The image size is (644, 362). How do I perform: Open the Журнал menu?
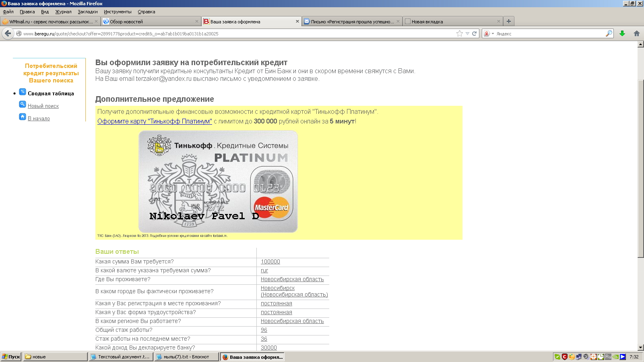(63, 12)
